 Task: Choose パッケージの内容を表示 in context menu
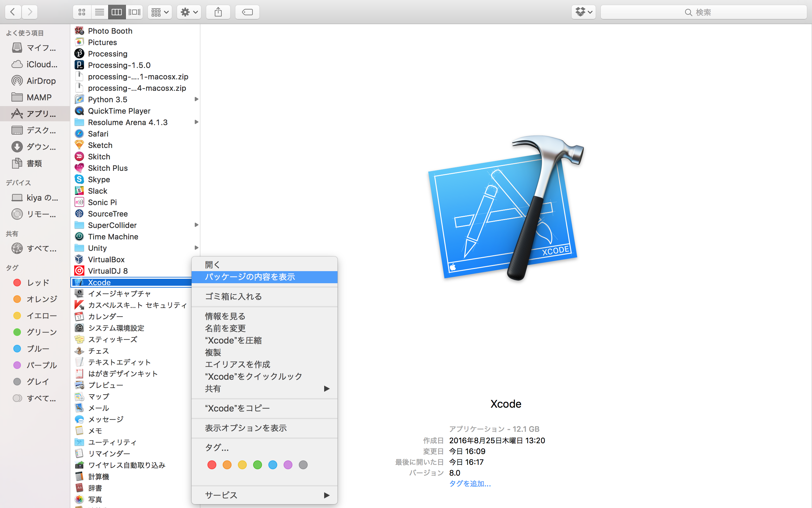(265, 277)
